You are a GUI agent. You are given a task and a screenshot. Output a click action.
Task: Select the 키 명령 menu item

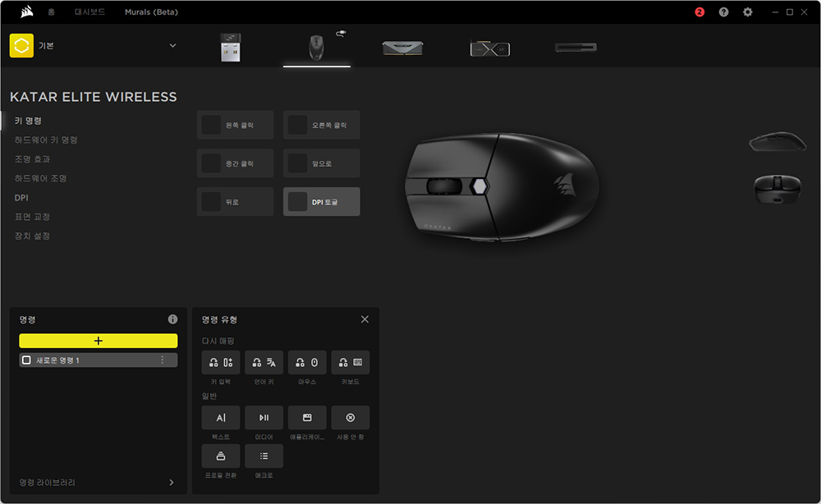28,121
